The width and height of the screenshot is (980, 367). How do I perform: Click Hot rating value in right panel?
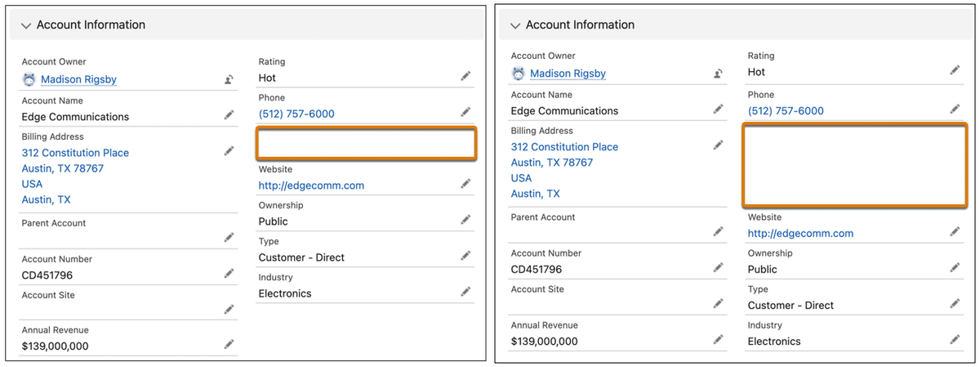756,72
